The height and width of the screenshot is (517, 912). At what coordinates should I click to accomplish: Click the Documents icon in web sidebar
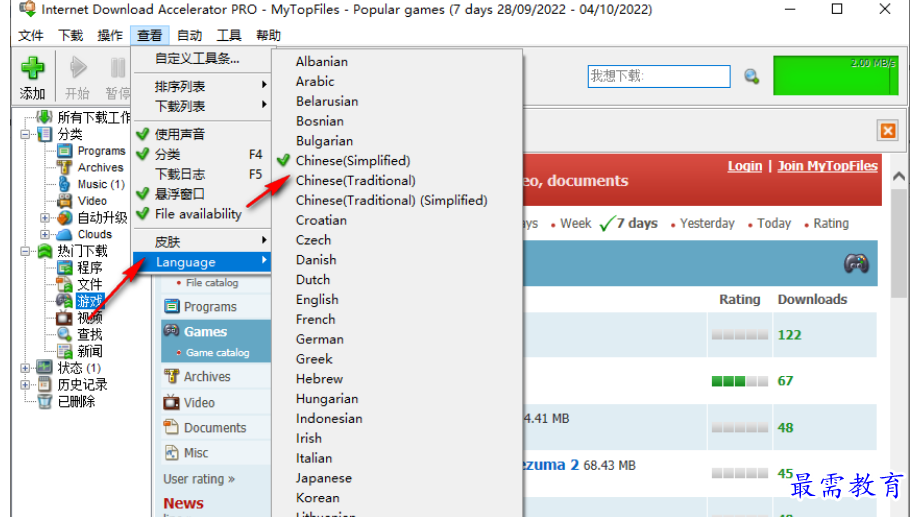point(172,427)
